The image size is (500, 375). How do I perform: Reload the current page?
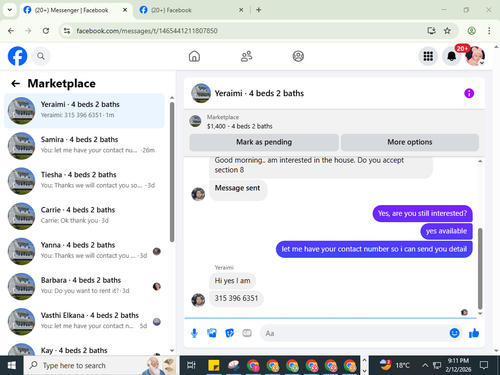pyautogui.click(x=46, y=31)
